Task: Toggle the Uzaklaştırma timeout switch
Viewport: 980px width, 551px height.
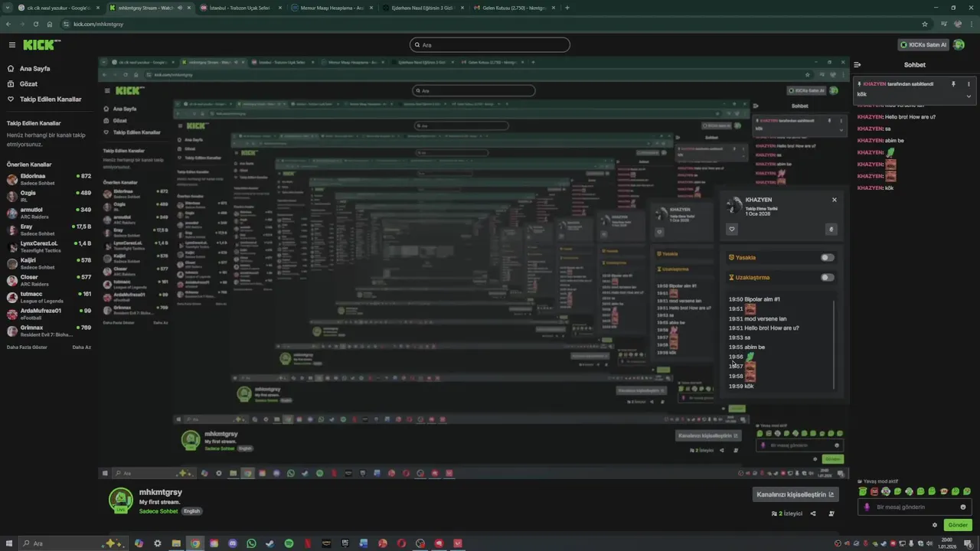Action: tap(827, 278)
